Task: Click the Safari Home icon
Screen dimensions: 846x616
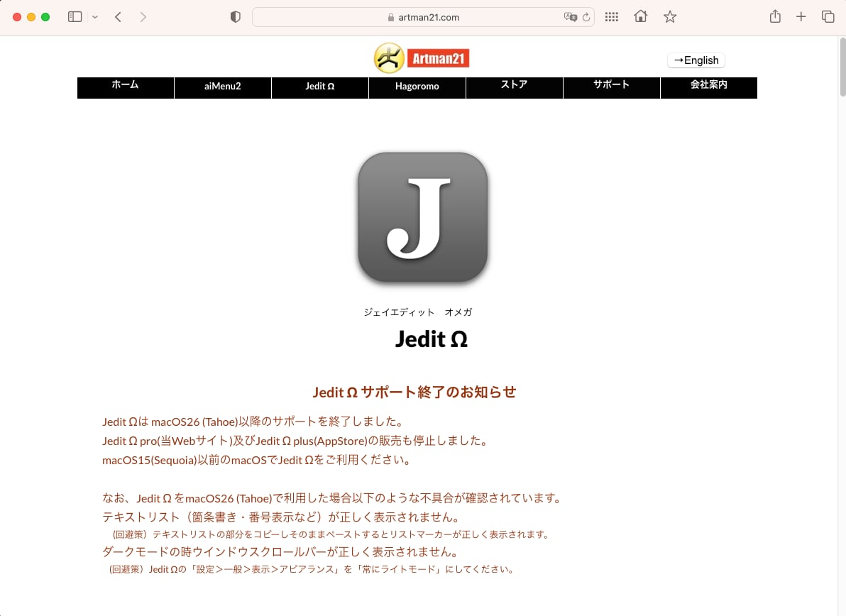Action: coord(640,16)
